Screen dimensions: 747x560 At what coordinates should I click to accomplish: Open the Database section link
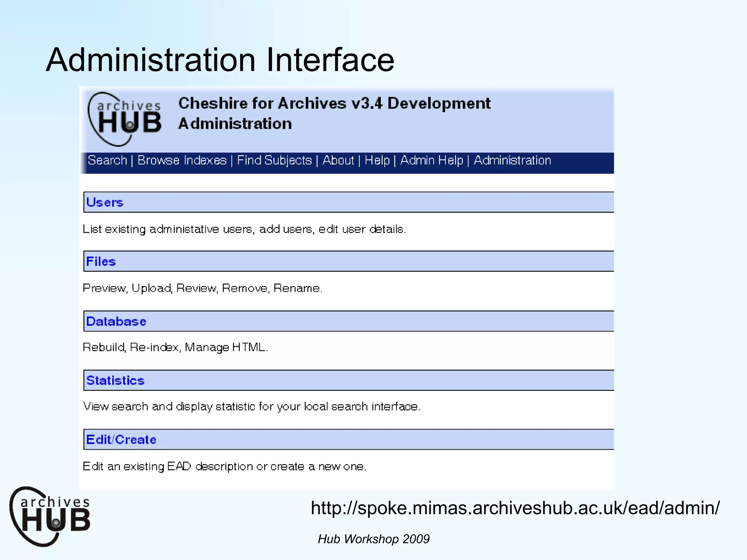point(116,321)
